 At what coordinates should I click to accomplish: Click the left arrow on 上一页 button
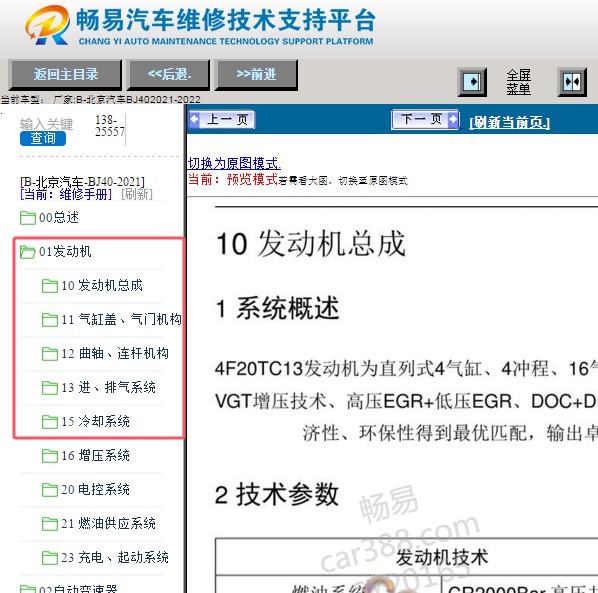194,119
